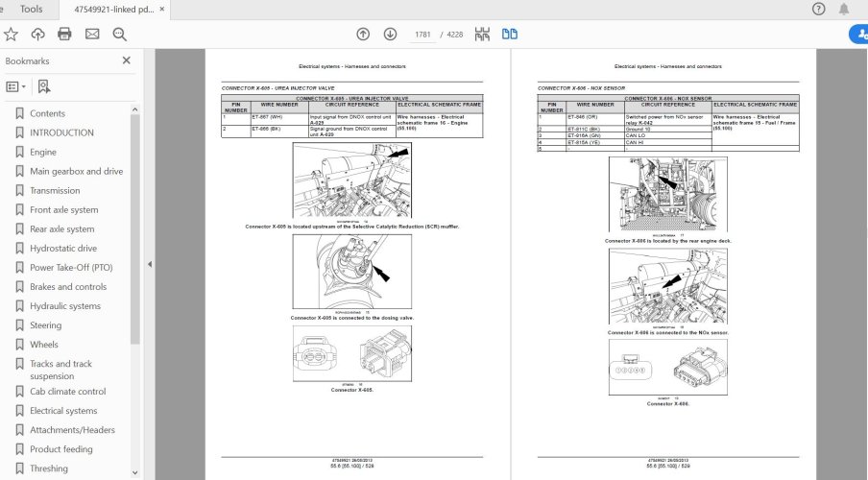Open the Hydrostatic drive bookmark

pyautogui.click(x=63, y=249)
